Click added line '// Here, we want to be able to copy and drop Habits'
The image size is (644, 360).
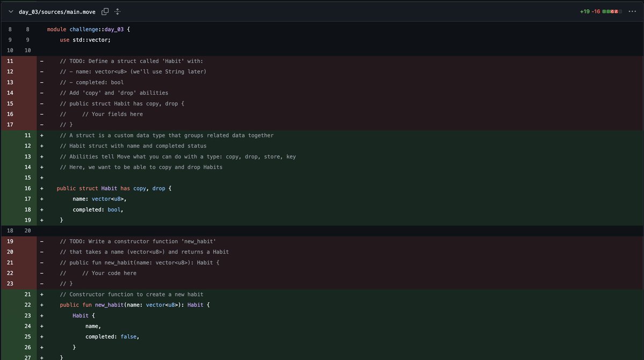[x=141, y=167]
